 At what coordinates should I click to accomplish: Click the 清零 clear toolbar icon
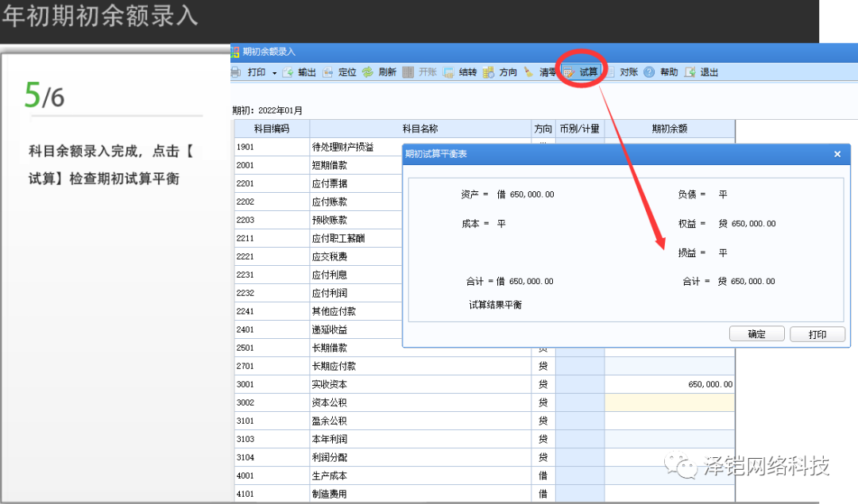click(x=529, y=72)
